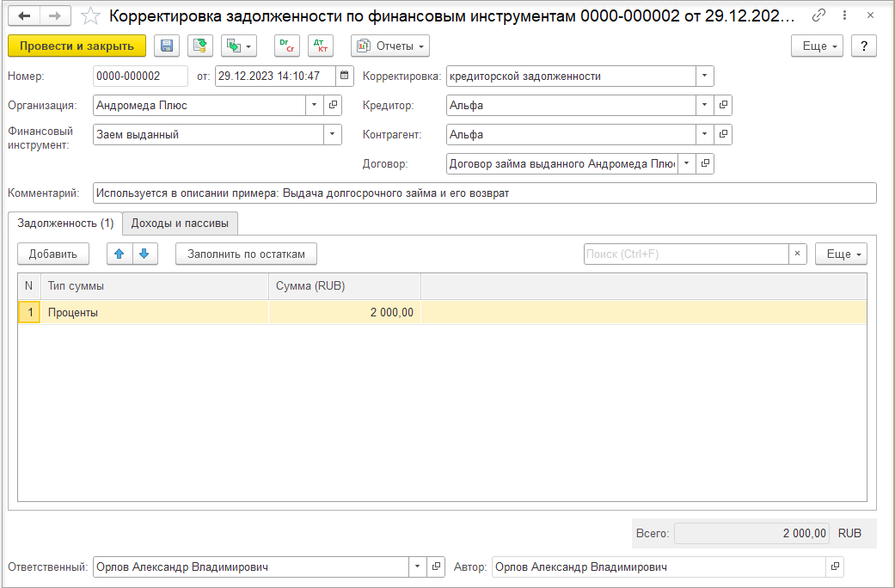The height and width of the screenshot is (588, 895).
Task: Click Заполнить по остаткам
Action: 246,254
